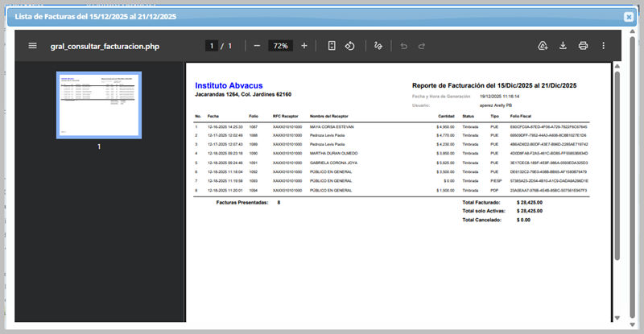Image resolution: width=644 pixels, height=334 pixels.
Task: Click the redo arrow in toolbar
Action: (421, 46)
